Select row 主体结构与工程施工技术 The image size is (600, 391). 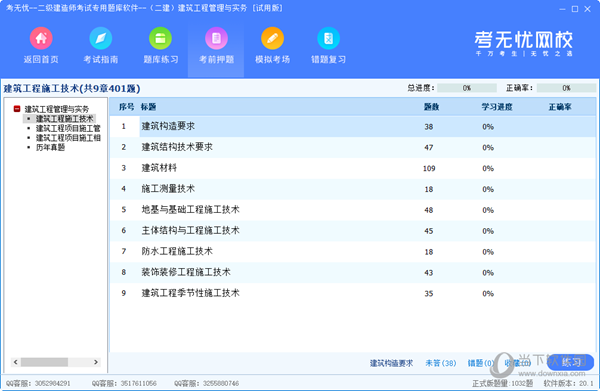coord(353,231)
